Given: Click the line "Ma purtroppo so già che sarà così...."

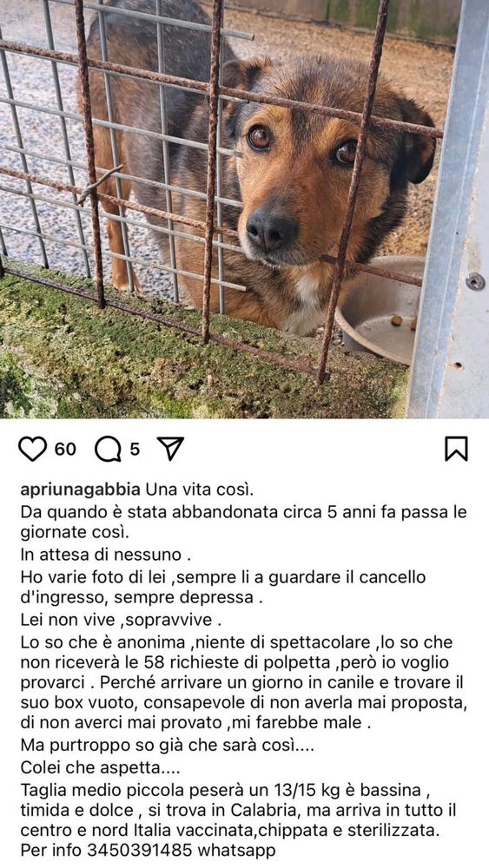Looking at the screenshot, I should click(x=168, y=745).
